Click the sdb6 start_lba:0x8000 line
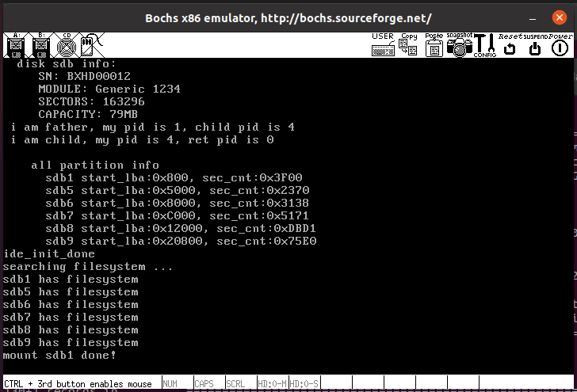 (178, 203)
